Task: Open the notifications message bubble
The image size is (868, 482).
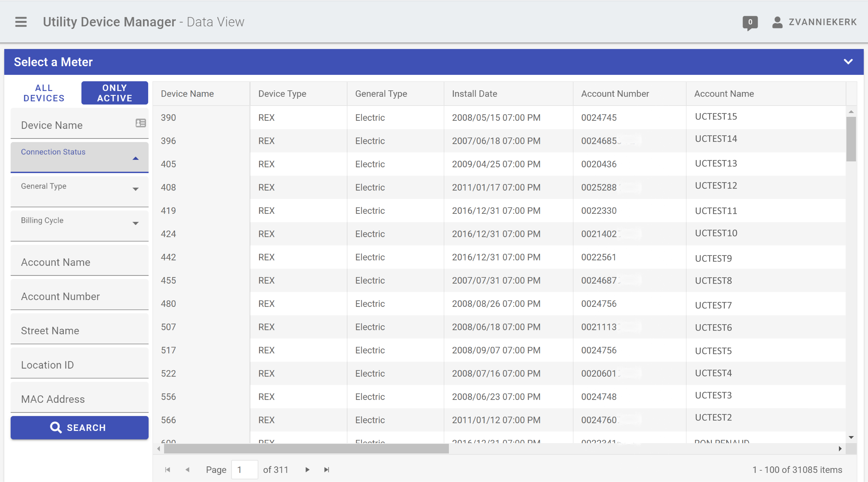Action: pos(750,23)
